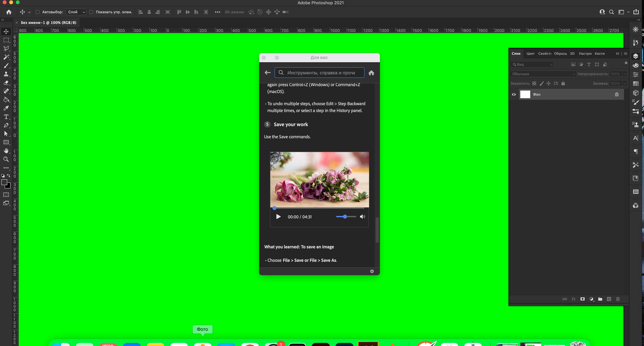Enable Показать упр. элем. checkbox
The height and width of the screenshot is (346, 644).
pyautogui.click(x=91, y=12)
